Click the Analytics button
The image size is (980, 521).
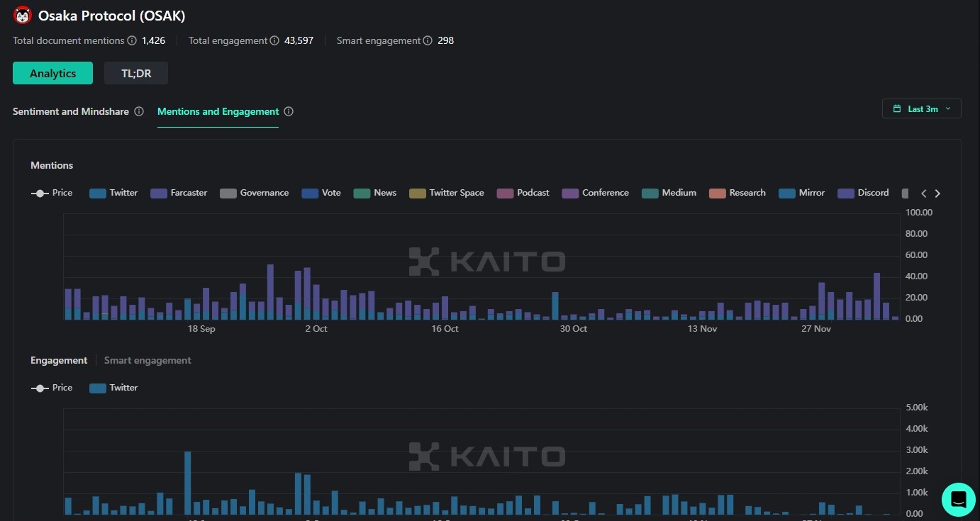coord(52,73)
